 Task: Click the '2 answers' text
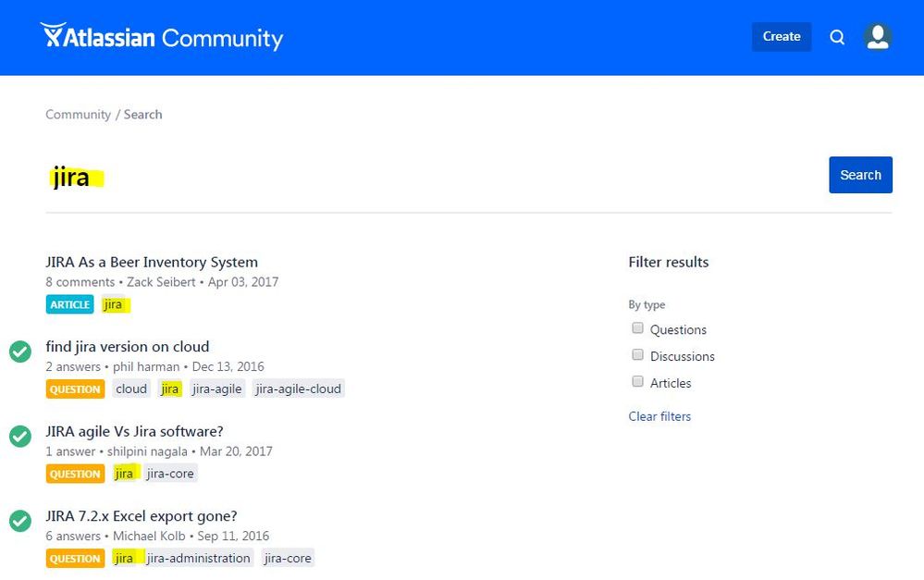pyautogui.click(x=73, y=366)
